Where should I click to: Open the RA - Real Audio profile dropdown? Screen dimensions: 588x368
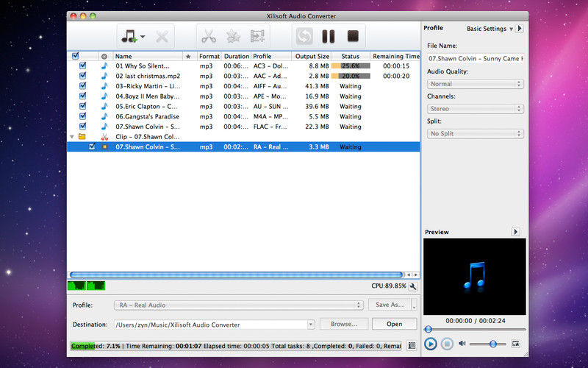(x=239, y=305)
